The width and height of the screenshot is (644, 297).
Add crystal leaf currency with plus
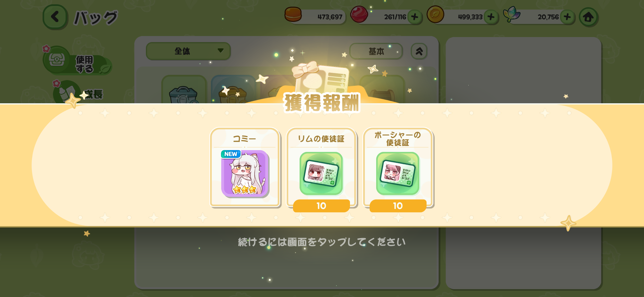click(x=567, y=17)
